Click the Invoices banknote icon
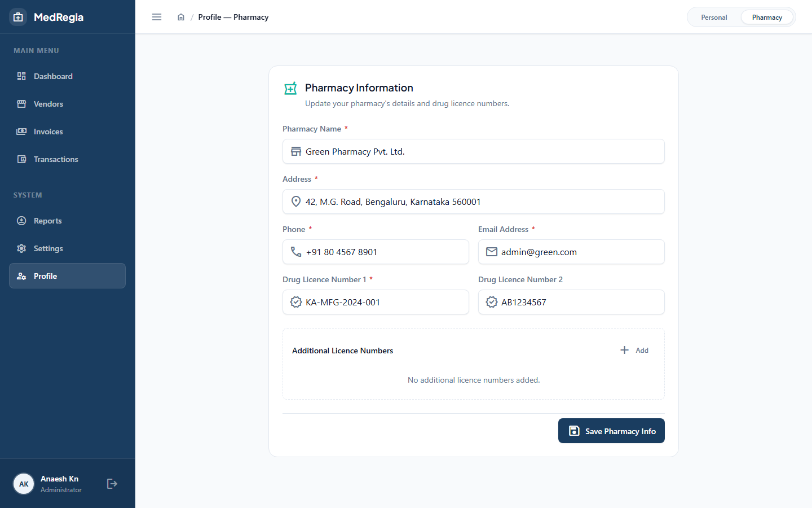The height and width of the screenshot is (508, 812). [21, 132]
